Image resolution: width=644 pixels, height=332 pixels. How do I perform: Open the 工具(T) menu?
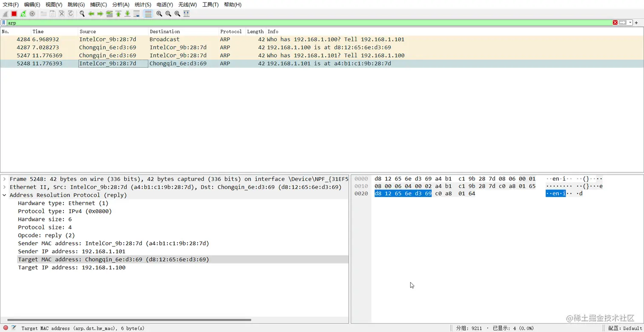coord(210,4)
